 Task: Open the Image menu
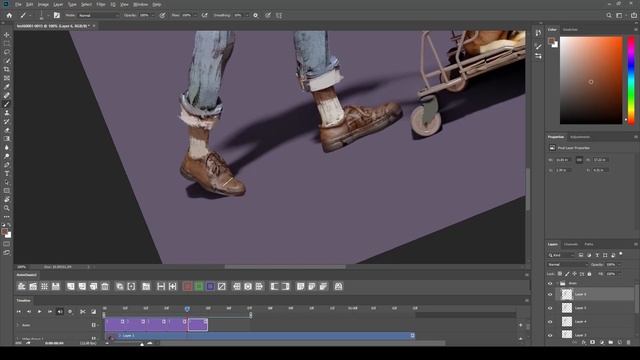click(43, 4)
